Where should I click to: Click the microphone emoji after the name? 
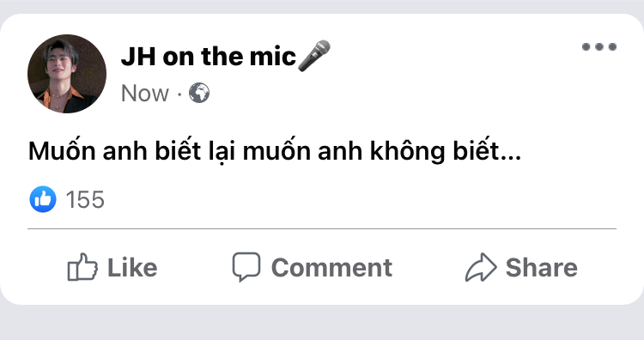point(314,56)
